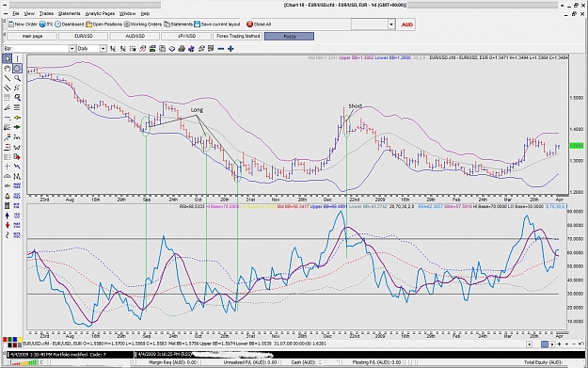Image resolution: width=588 pixels, height=368 pixels.
Task: Open the Statements menu
Action: tap(69, 13)
